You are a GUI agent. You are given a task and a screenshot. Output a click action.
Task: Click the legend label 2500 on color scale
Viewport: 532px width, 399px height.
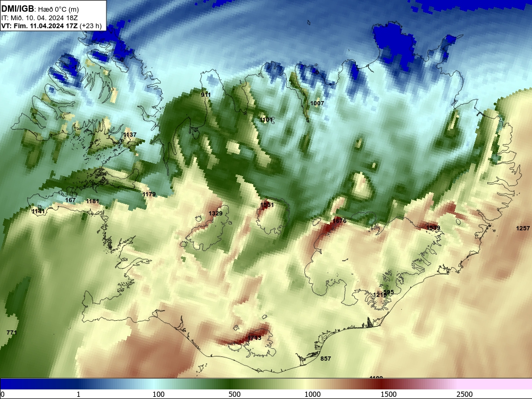tap(464, 394)
